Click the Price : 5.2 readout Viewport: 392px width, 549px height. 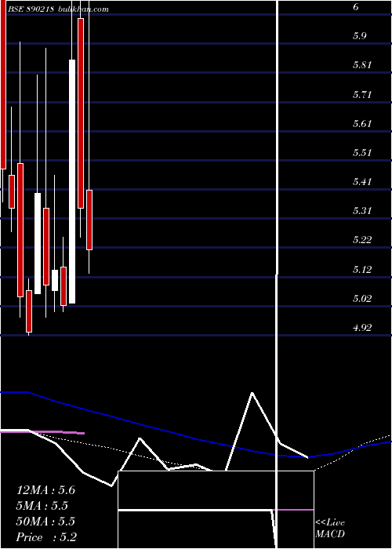pyautogui.click(x=46, y=537)
